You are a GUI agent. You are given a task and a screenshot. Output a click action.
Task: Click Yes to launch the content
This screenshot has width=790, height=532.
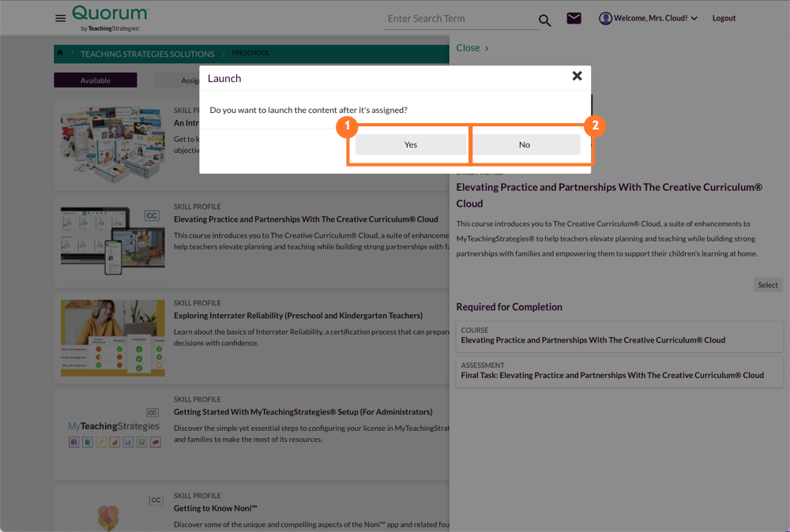point(410,144)
